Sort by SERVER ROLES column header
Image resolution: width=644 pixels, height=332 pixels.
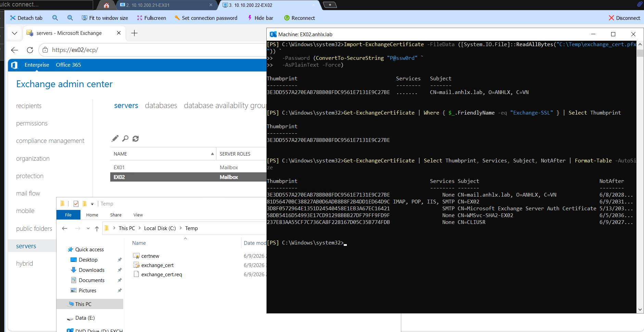pos(241,154)
